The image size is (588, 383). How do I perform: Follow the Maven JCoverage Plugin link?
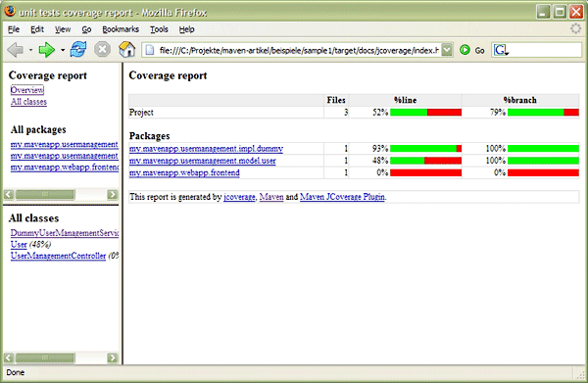[x=342, y=196]
